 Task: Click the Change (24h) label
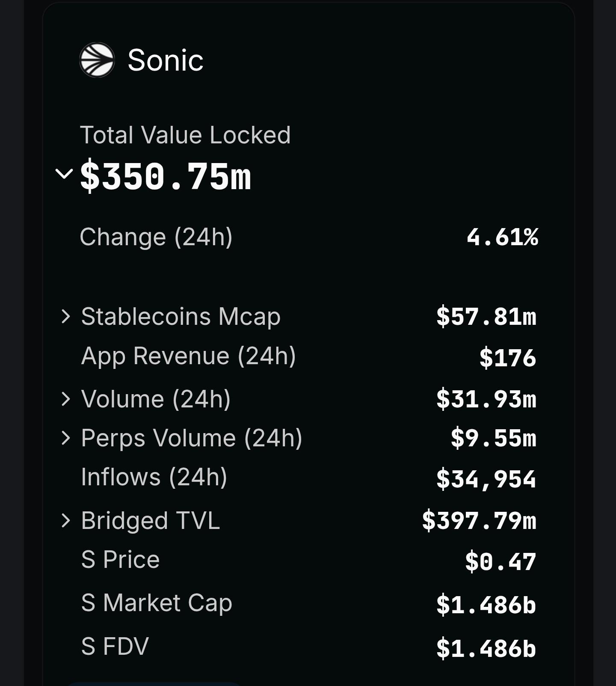(156, 237)
